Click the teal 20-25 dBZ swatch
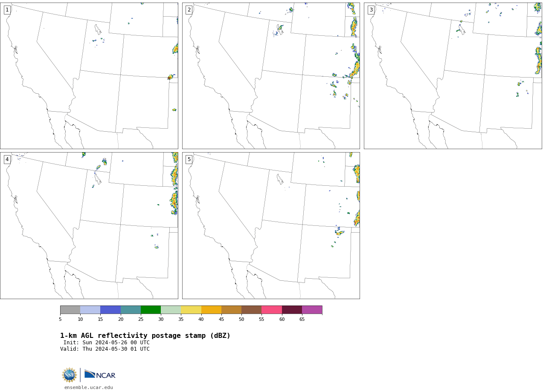This screenshot has width=546, height=392. 131,310
